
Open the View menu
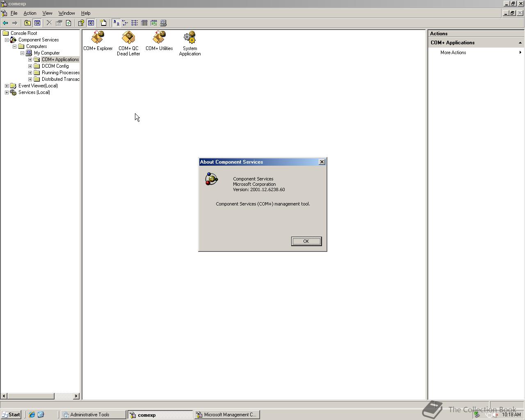tap(47, 13)
